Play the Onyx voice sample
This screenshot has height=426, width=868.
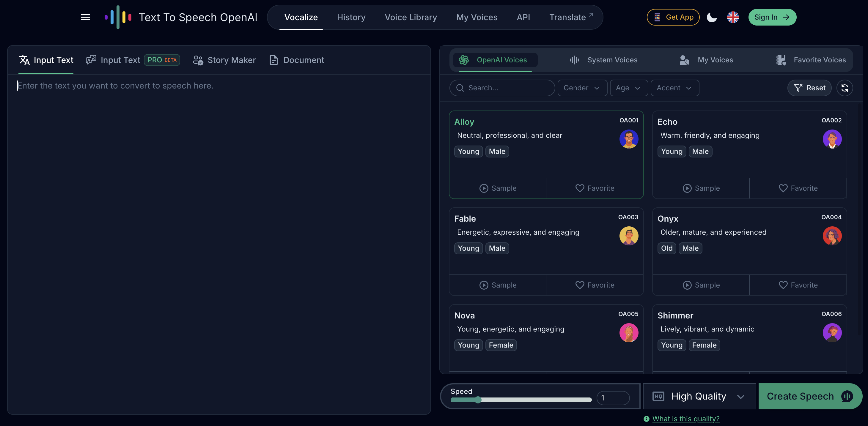[x=701, y=285]
